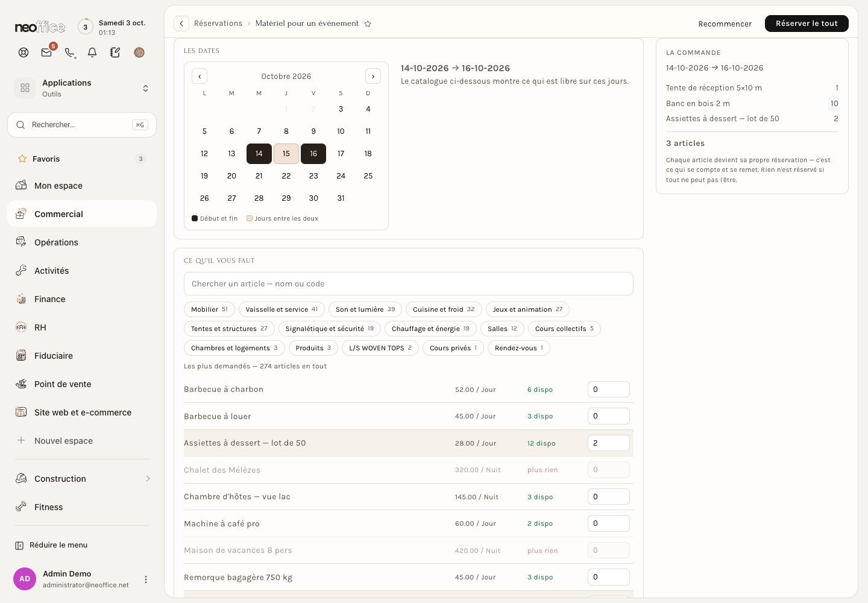Focus the article search field
This screenshot has height=603, width=868.
[x=409, y=284]
